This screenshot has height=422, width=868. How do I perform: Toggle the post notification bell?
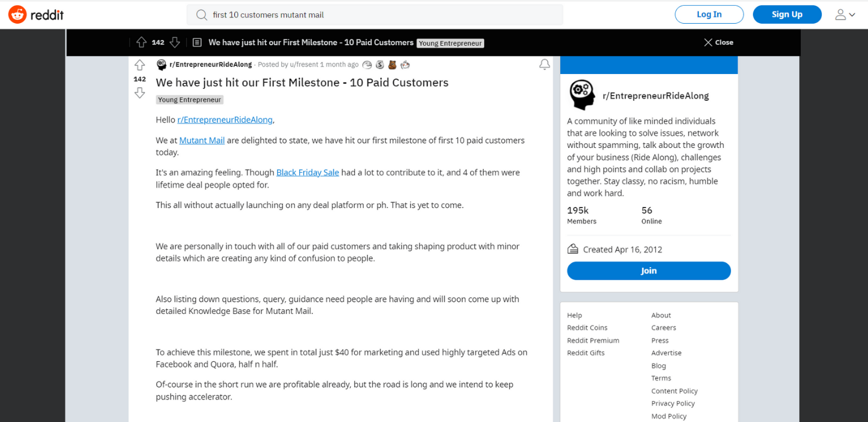[x=545, y=65]
